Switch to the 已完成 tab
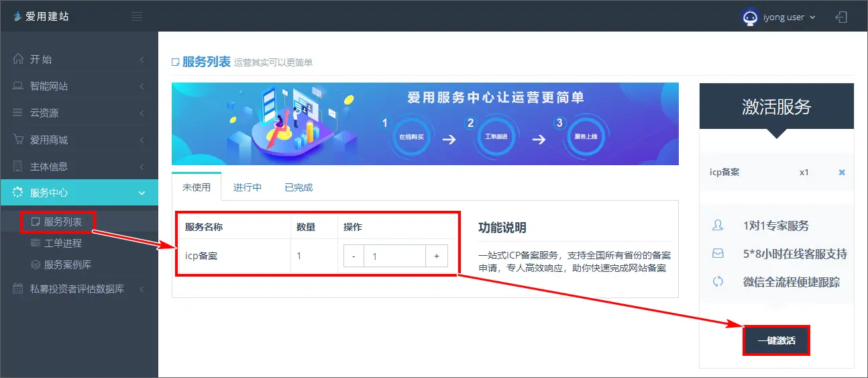This screenshot has height=378, width=868. pos(299,187)
